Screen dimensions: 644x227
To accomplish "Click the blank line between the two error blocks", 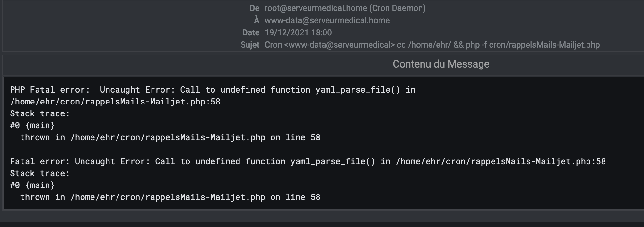I will (x=161, y=150).
